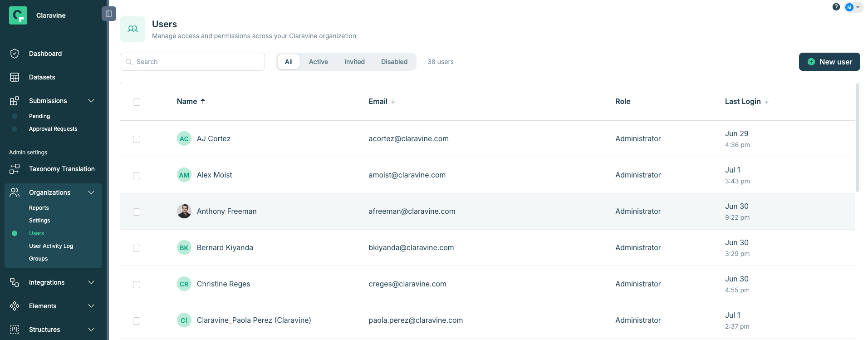
Task: Collapse the sidebar with the panel toggle icon
Action: pyautogui.click(x=109, y=14)
